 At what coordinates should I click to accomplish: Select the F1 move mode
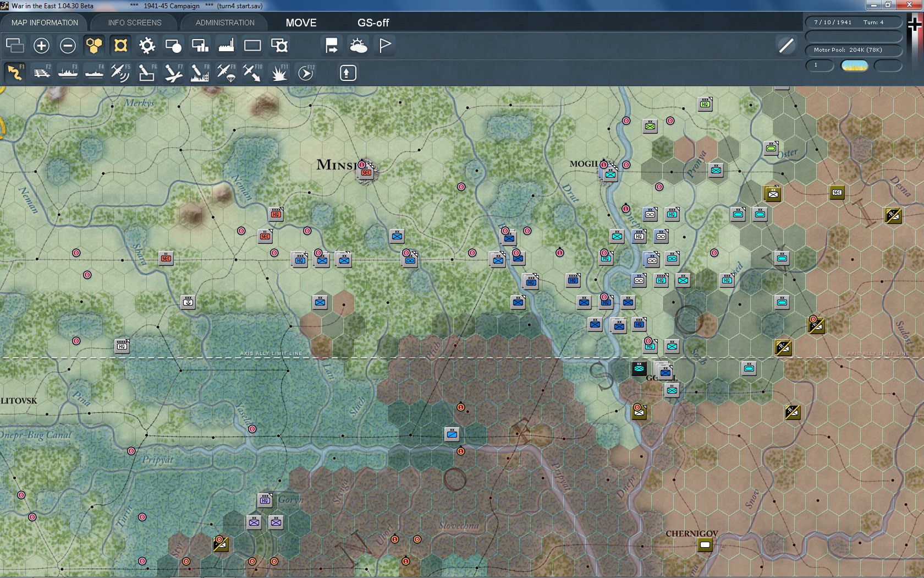[x=15, y=73]
